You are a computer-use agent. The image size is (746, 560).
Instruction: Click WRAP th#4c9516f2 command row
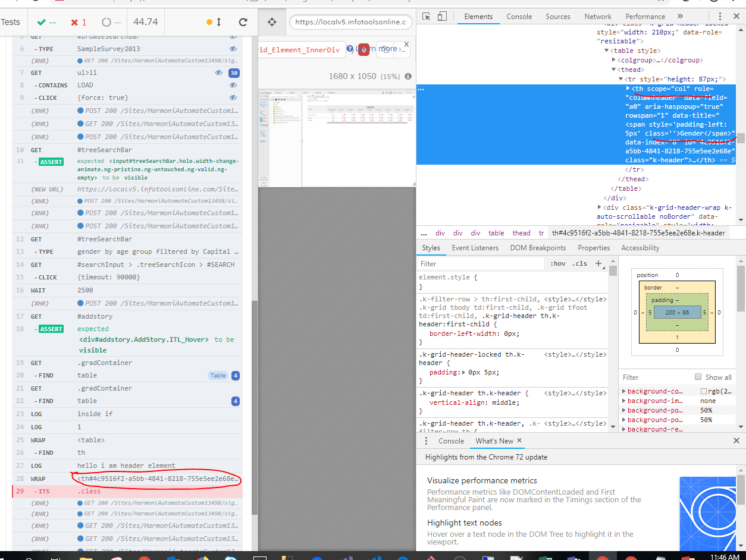127,479
